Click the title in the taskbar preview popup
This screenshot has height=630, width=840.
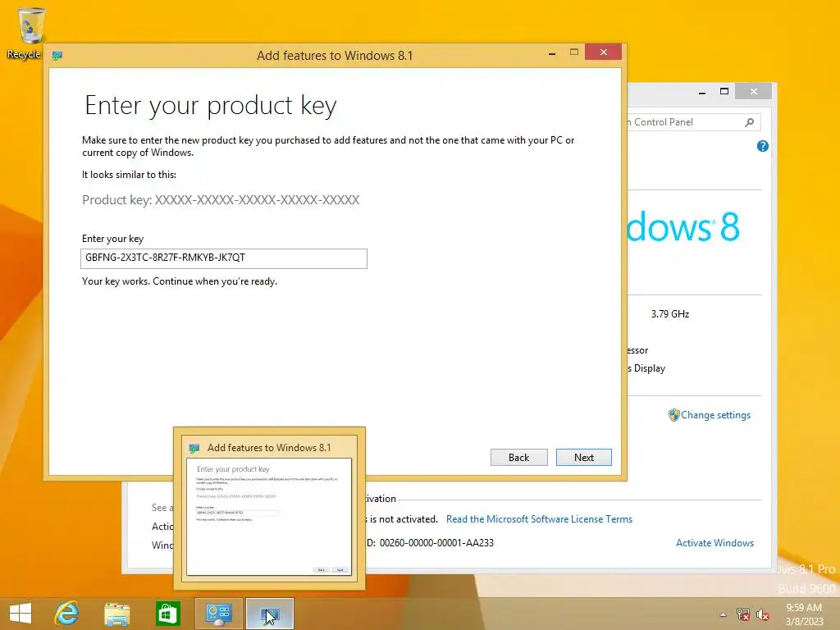click(269, 447)
